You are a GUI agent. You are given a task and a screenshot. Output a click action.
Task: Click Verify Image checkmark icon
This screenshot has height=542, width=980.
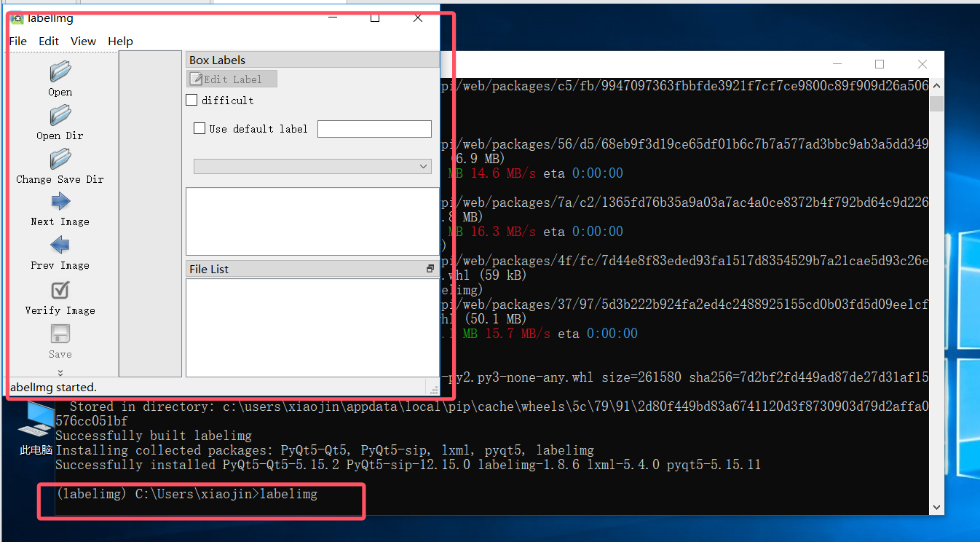60,290
